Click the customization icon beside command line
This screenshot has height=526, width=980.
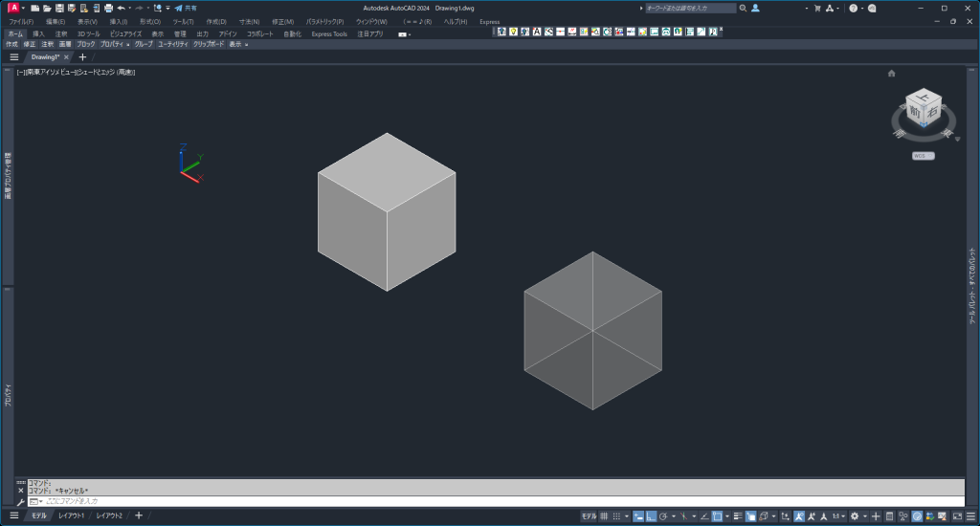click(20, 501)
